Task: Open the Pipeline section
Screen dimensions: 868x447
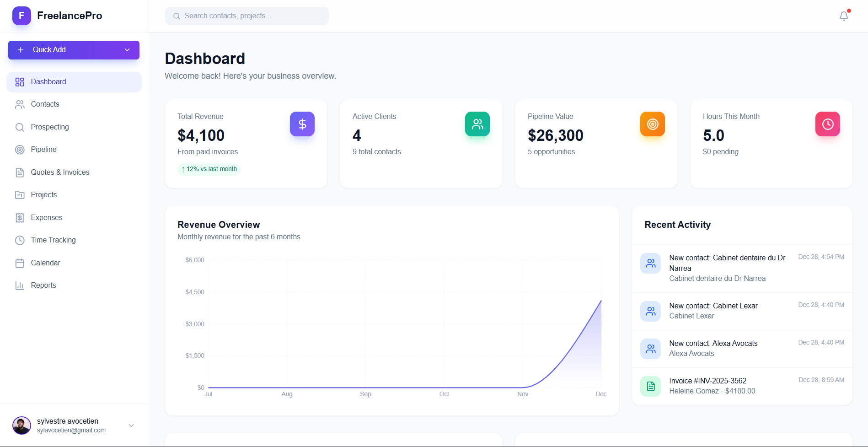Action: 74,150
